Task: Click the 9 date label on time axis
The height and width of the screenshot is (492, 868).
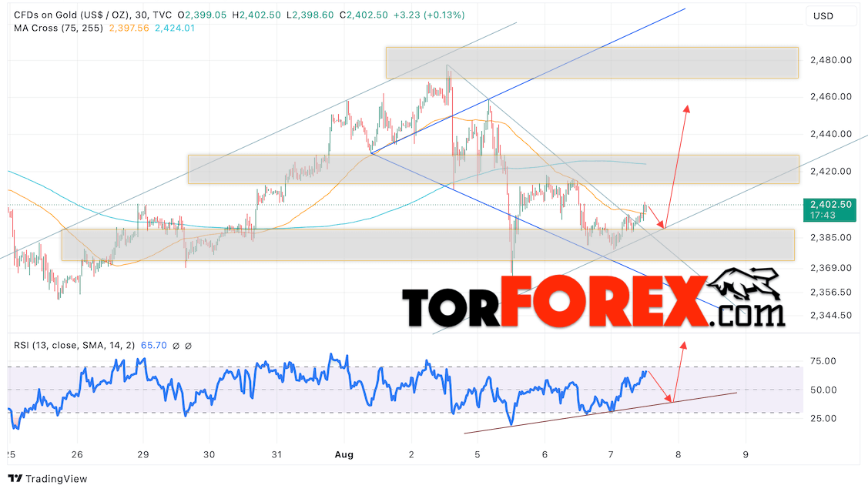Action: 746,455
